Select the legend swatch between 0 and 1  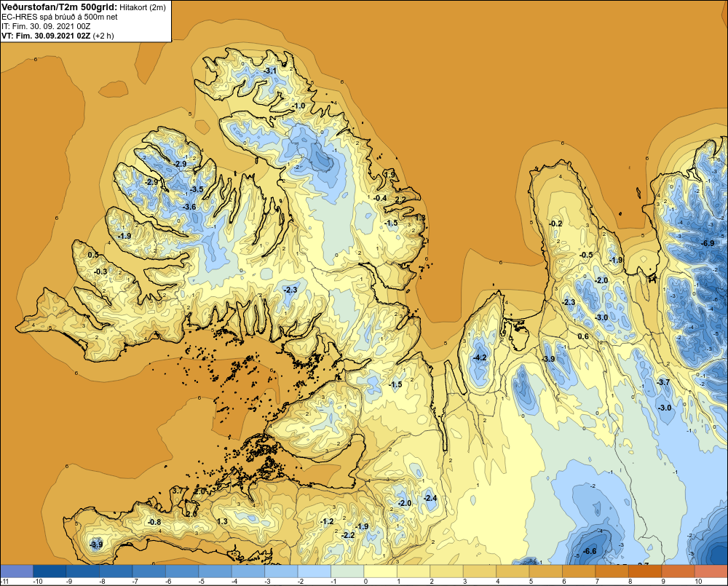pyautogui.click(x=381, y=571)
